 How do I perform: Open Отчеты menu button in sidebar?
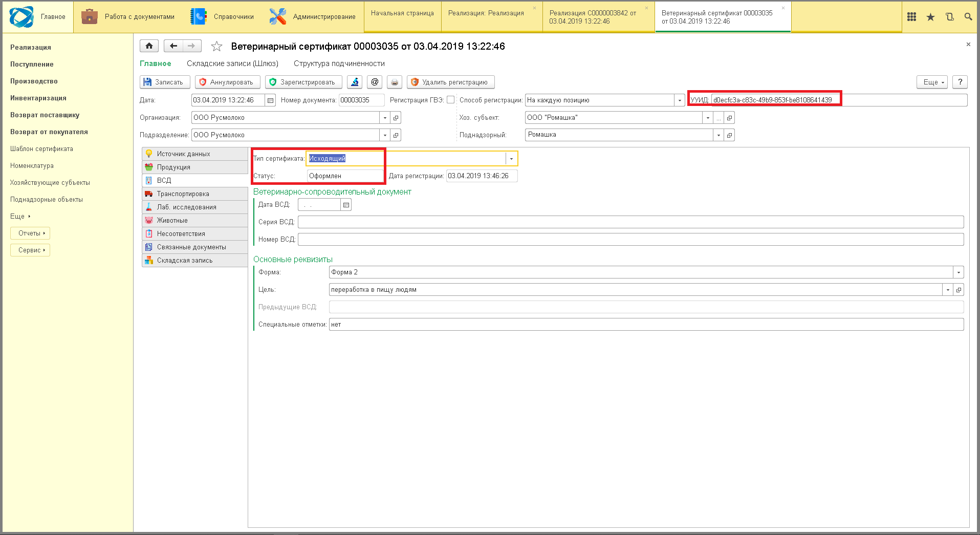point(30,233)
